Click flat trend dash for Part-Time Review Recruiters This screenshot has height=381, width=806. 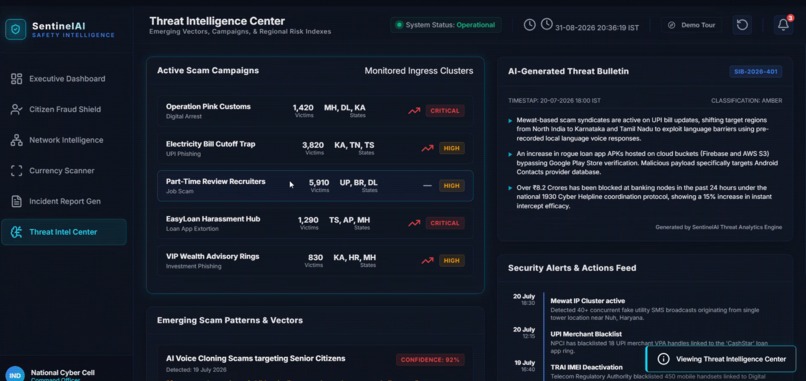click(427, 186)
